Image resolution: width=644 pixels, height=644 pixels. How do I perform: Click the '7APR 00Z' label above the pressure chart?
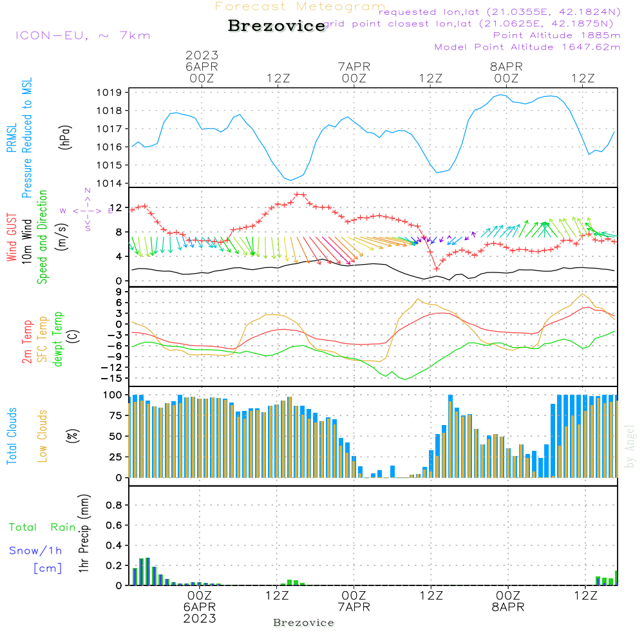tap(354, 72)
